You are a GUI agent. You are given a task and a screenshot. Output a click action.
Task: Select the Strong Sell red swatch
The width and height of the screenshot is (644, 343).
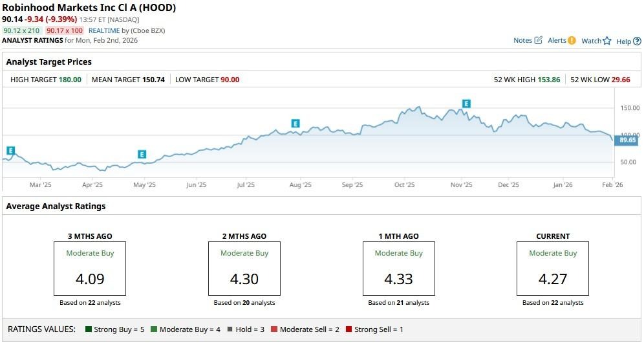pyautogui.click(x=349, y=329)
